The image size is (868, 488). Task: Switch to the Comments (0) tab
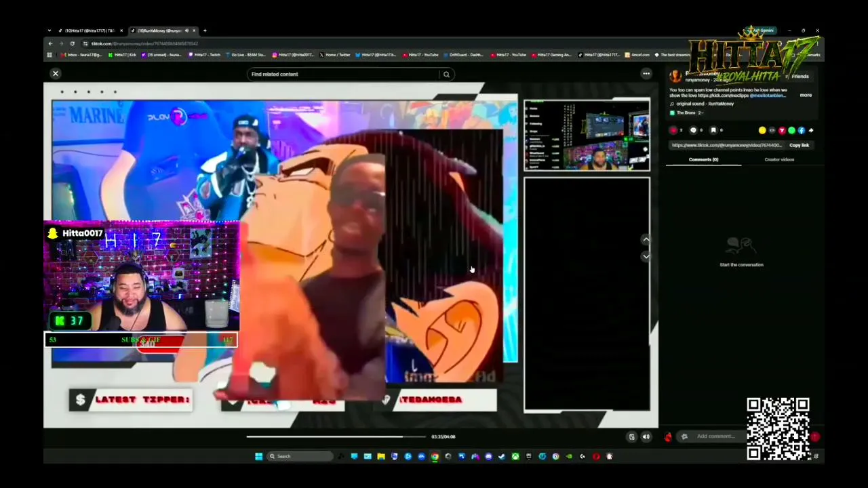point(703,159)
